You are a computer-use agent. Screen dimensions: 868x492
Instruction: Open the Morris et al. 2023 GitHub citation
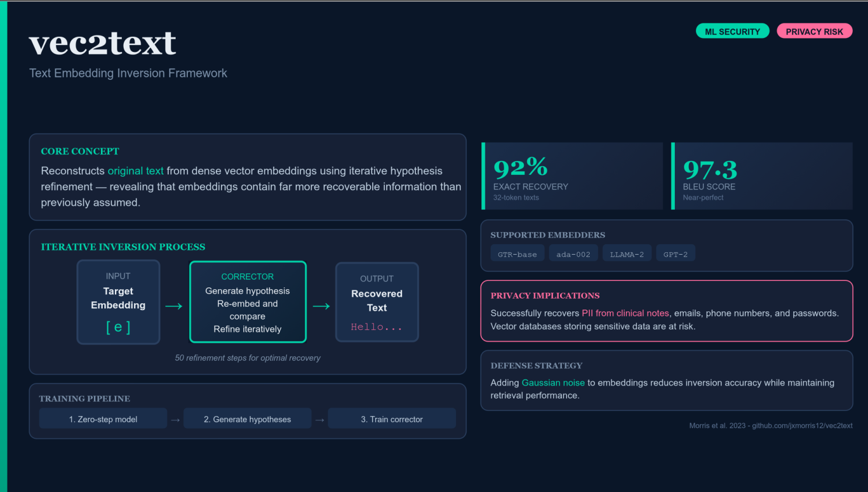tap(771, 426)
